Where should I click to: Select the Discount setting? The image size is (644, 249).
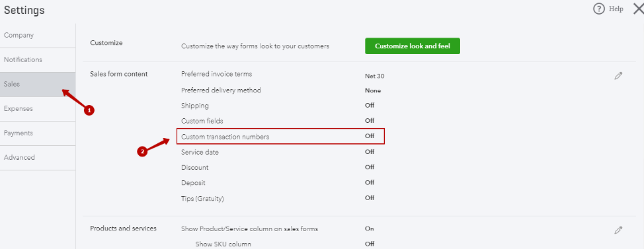click(x=194, y=167)
